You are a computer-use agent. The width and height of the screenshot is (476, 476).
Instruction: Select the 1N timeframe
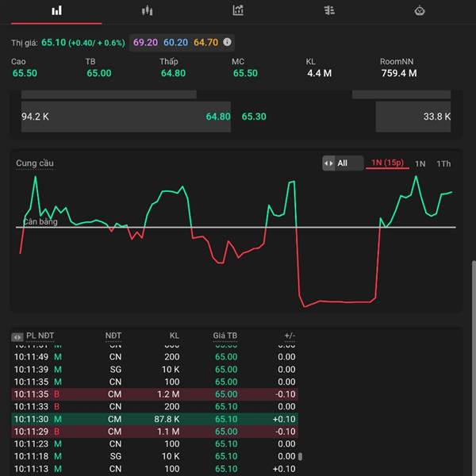(x=420, y=164)
